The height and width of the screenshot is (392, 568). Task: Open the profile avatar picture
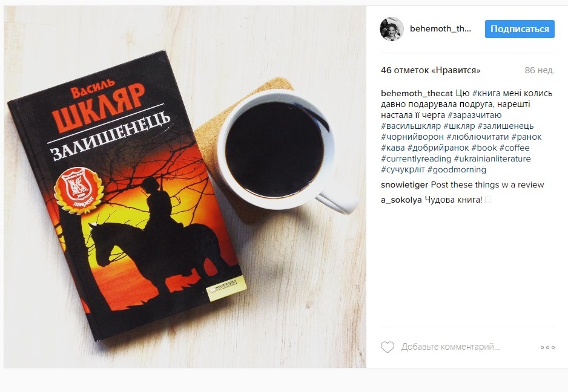click(x=392, y=29)
